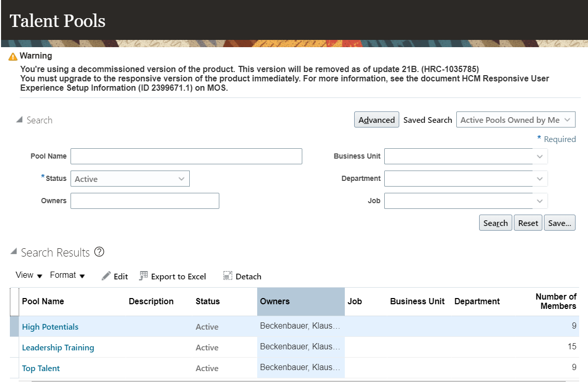Open the Status dropdown showing Active
Viewport: 588px width, 382px height.
[181, 178]
